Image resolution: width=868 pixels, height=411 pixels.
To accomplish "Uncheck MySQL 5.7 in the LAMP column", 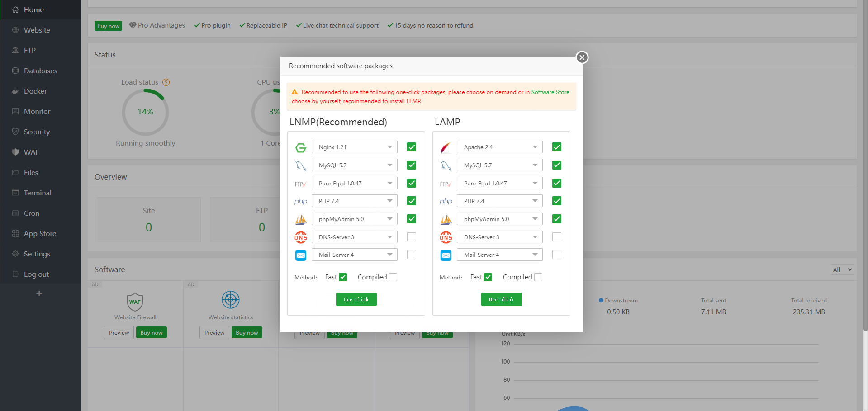I will tap(557, 165).
